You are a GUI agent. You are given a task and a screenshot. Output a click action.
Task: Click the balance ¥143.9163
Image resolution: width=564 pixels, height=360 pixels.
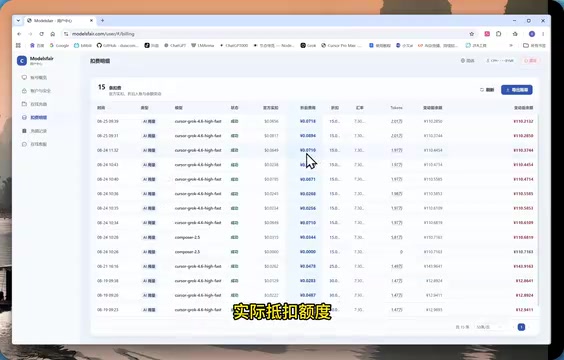[x=523, y=266]
